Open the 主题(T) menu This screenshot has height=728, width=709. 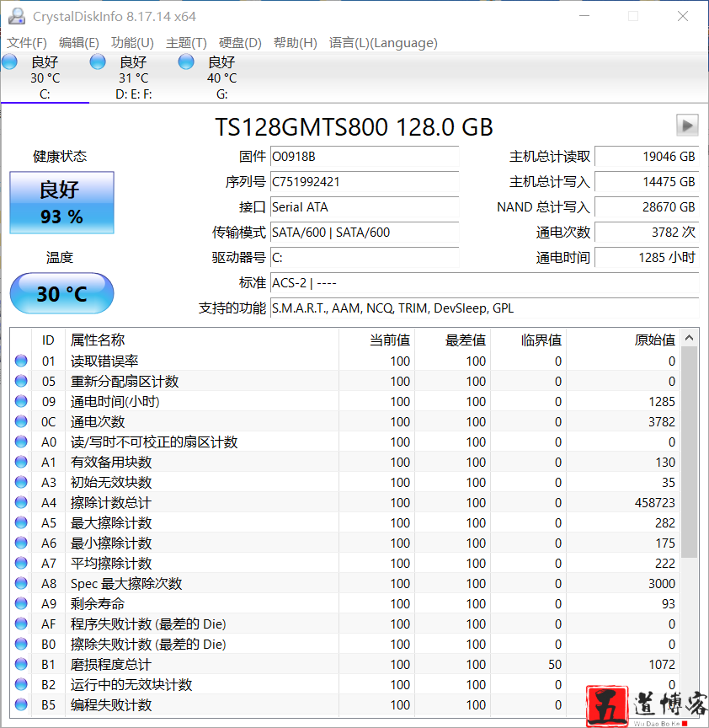pyautogui.click(x=186, y=43)
